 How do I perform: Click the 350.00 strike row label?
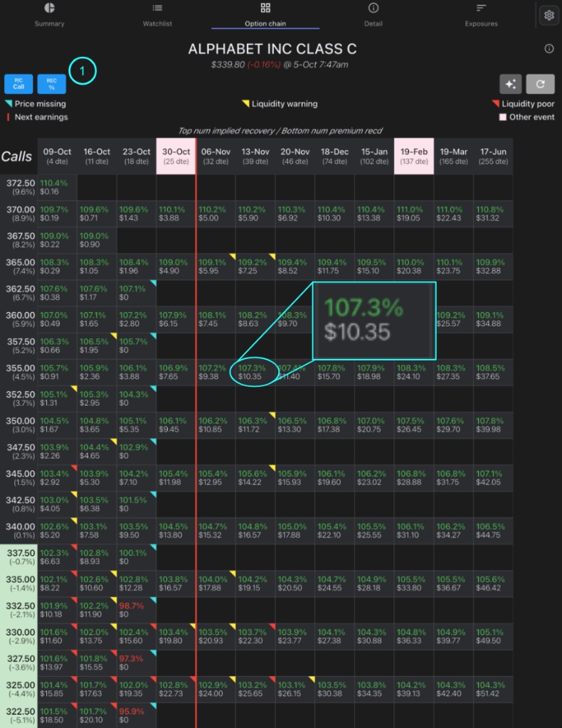[x=19, y=425]
